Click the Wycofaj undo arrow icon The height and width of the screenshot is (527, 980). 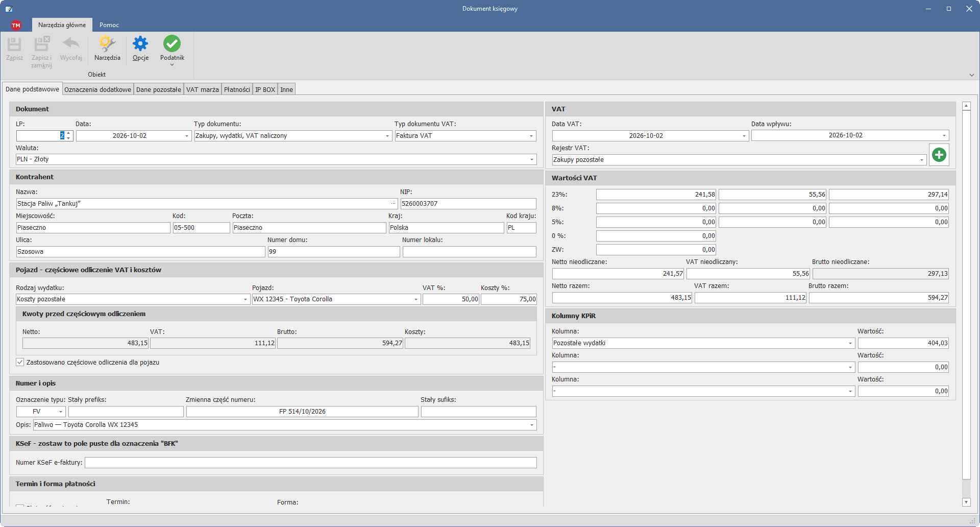(71, 43)
